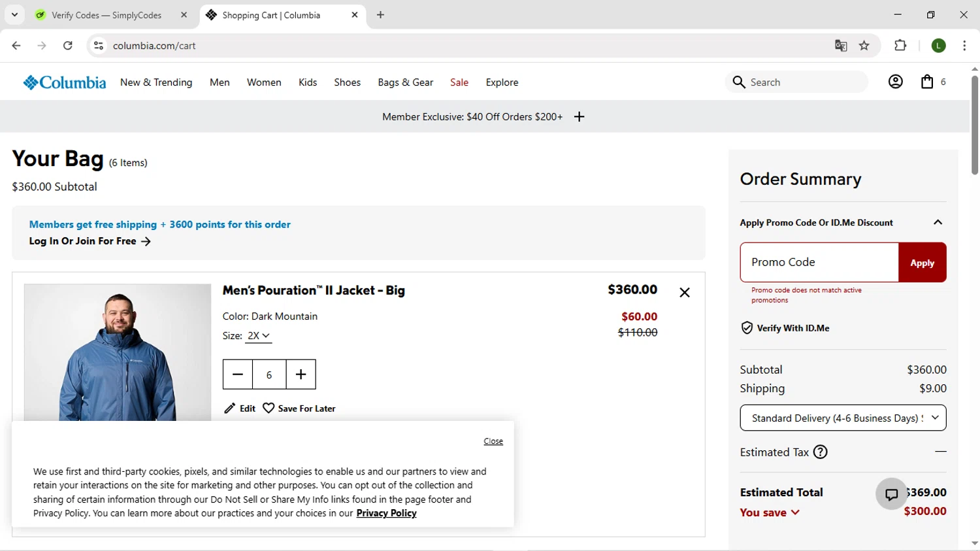Click Estimated Tax help question icon
The width and height of the screenshot is (980, 551).
point(821,452)
